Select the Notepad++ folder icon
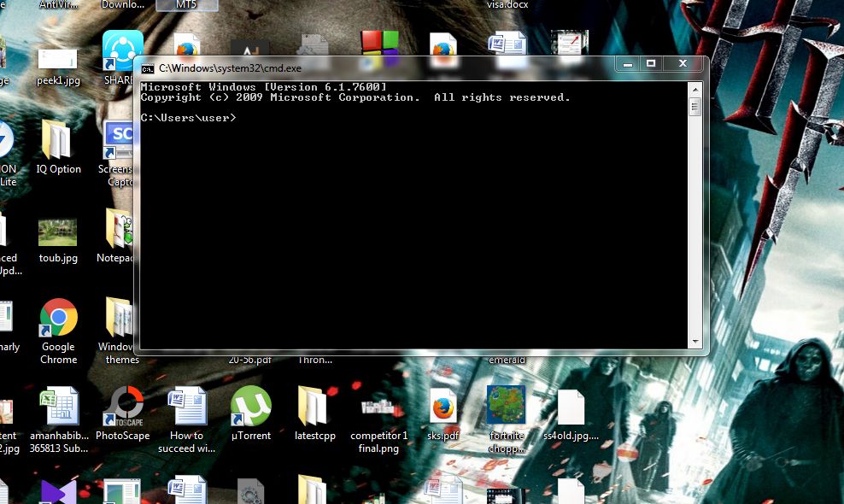 coord(119,236)
